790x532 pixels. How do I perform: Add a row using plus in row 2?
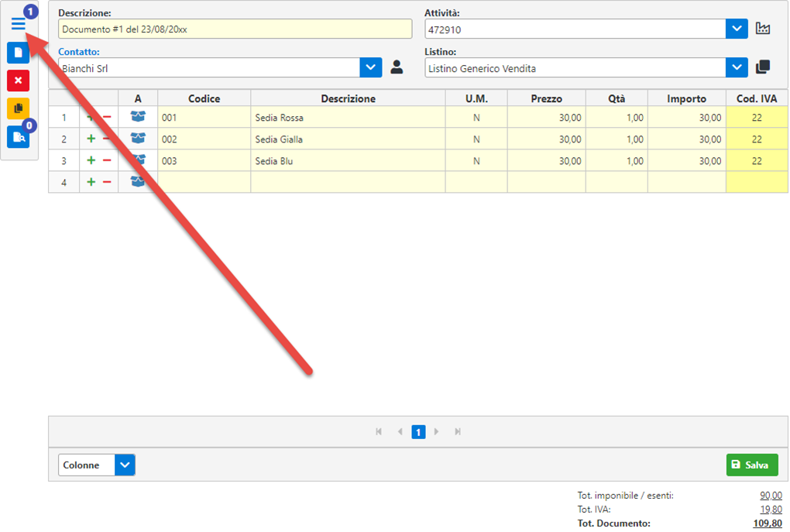pyautogui.click(x=91, y=139)
